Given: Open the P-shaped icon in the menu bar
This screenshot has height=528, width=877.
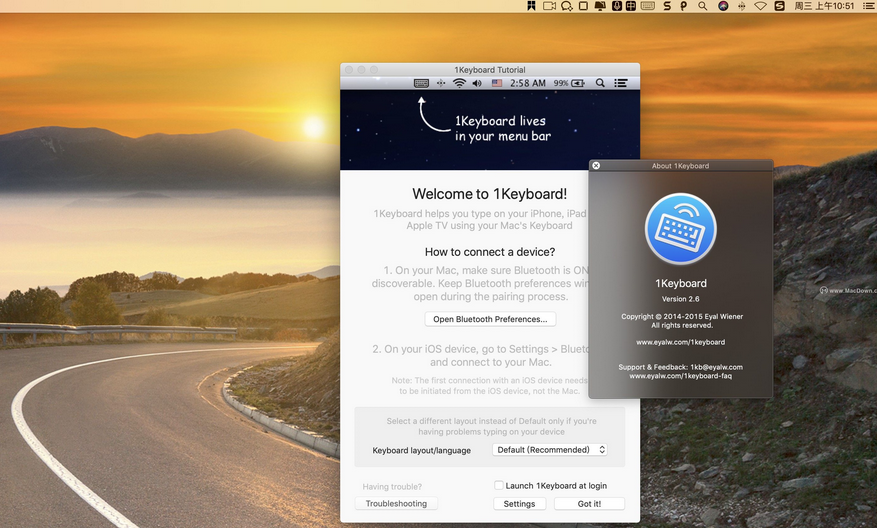Looking at the screenshot, I should click(x=683, y=6).
